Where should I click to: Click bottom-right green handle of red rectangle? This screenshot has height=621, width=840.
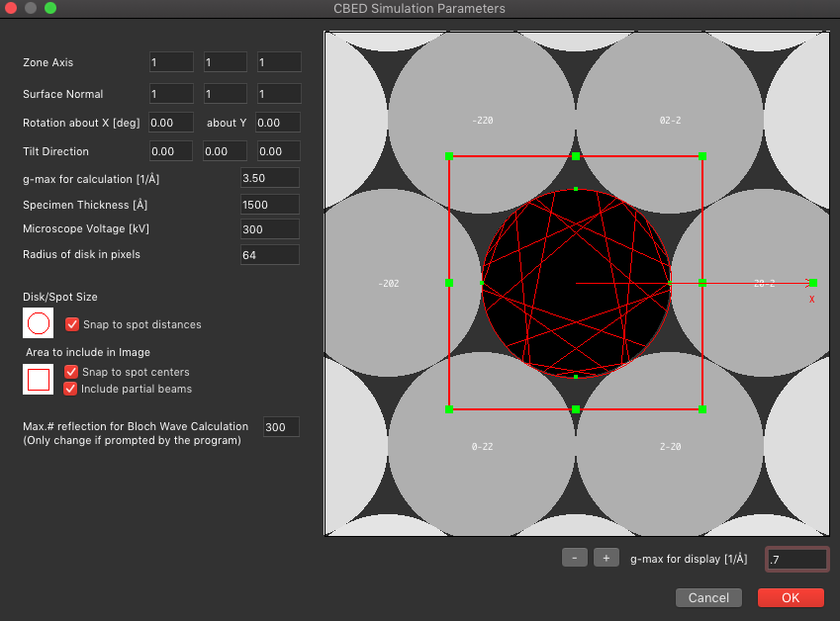(x=702, y=409)
